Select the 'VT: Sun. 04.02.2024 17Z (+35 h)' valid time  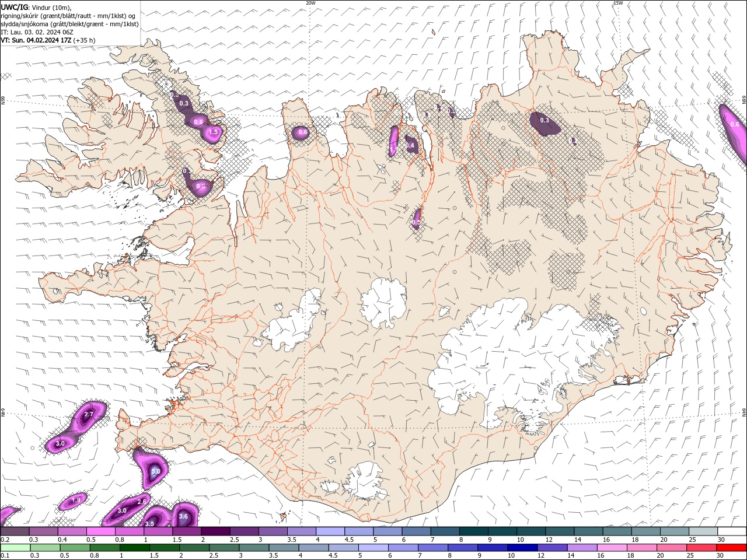coord(48,40)
